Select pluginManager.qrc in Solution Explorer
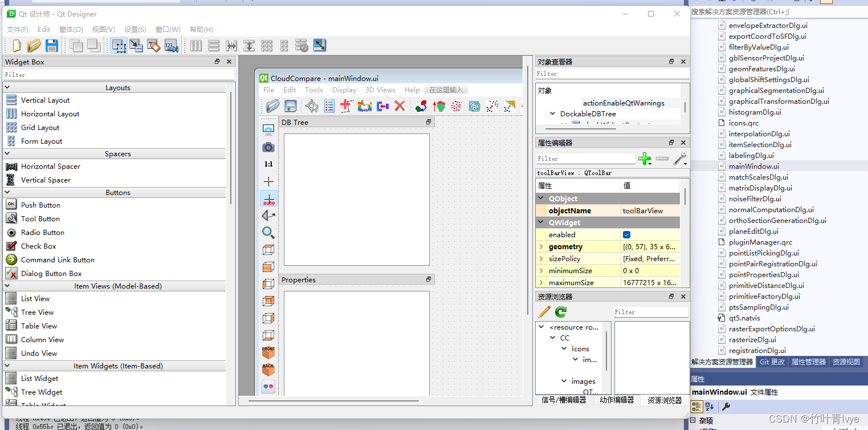This screenshot has height=430, width=868. click(760, 242)
